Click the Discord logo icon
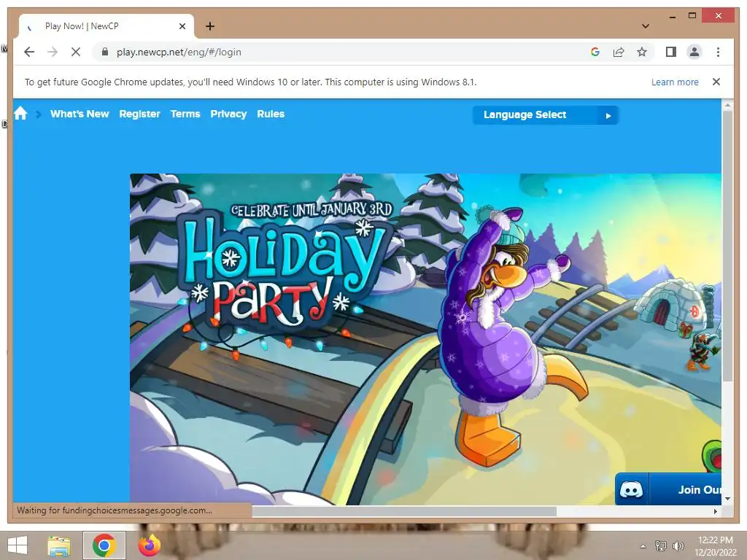 631,489
